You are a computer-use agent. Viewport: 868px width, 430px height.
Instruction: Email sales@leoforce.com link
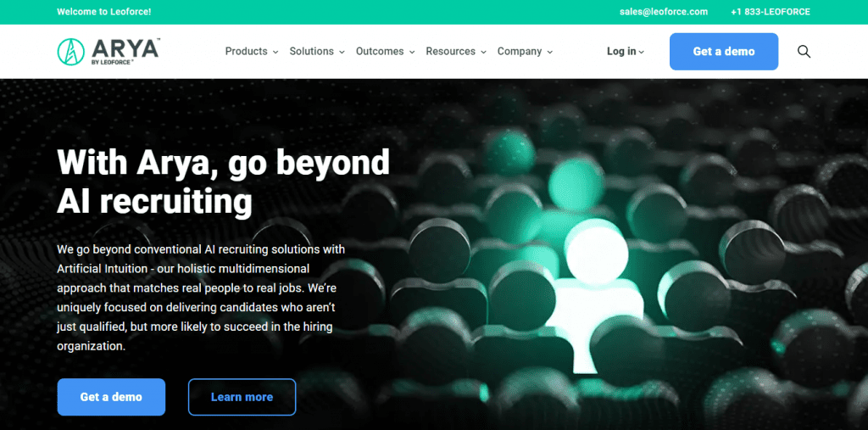664,12
